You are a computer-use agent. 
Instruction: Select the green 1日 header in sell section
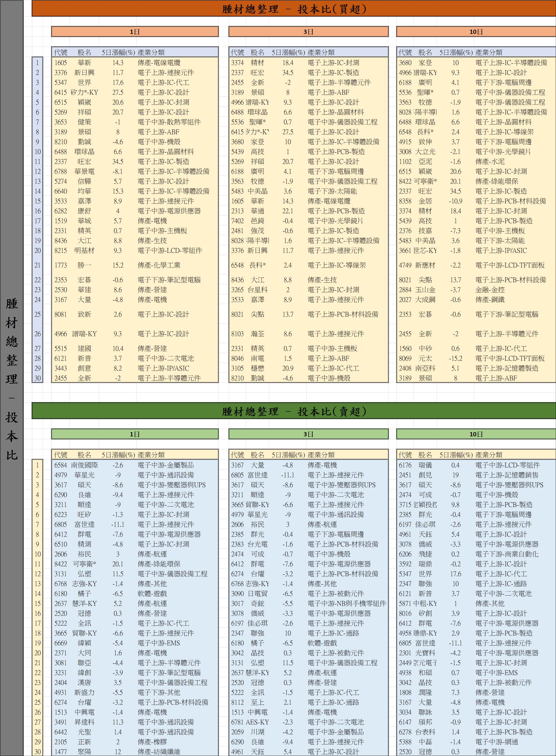click(135, 434)
